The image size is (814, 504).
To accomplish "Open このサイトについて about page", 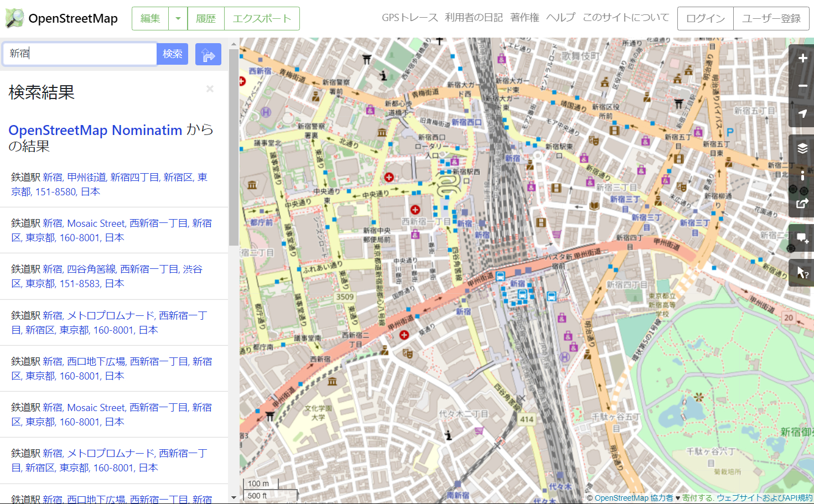I will (626, 18).
